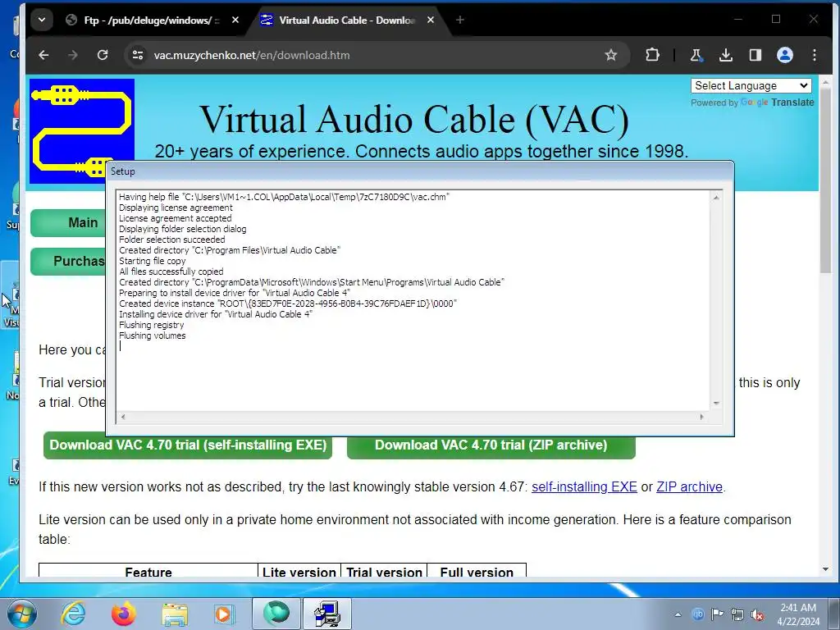Click the 'Feature' table header cell
The height and width of the screenshot is (630, 840).
(x=148, y=571)
